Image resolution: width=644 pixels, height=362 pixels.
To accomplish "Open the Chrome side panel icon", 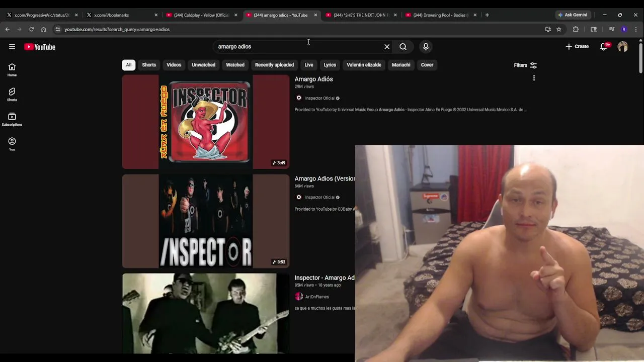I will coord(594,29).
